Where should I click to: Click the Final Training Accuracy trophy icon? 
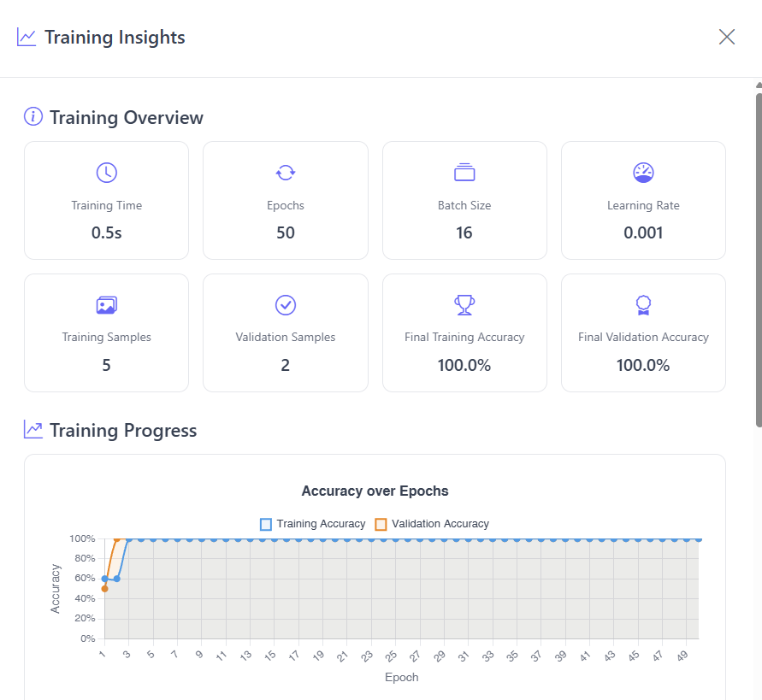click(x=464, y=304)
